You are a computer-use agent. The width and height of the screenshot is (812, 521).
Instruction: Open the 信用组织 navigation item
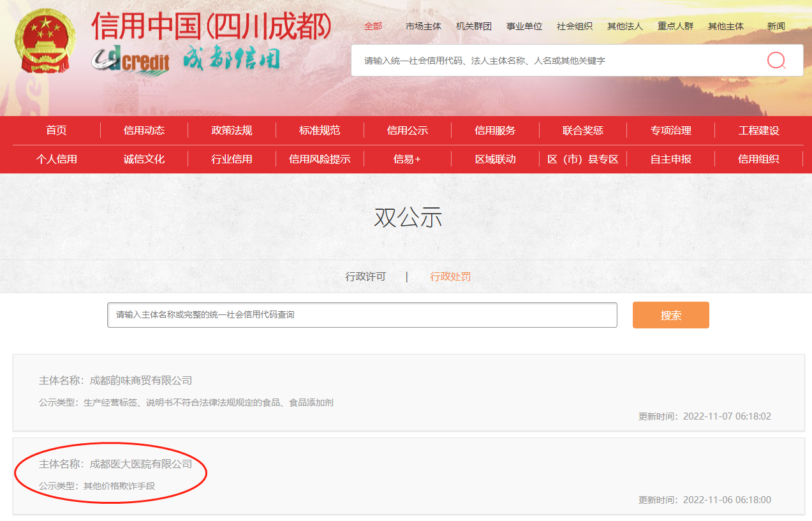point(759,159)
